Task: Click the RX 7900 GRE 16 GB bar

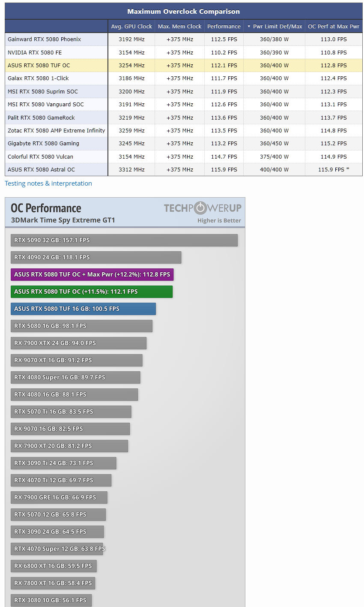Action: coord(59,497)
